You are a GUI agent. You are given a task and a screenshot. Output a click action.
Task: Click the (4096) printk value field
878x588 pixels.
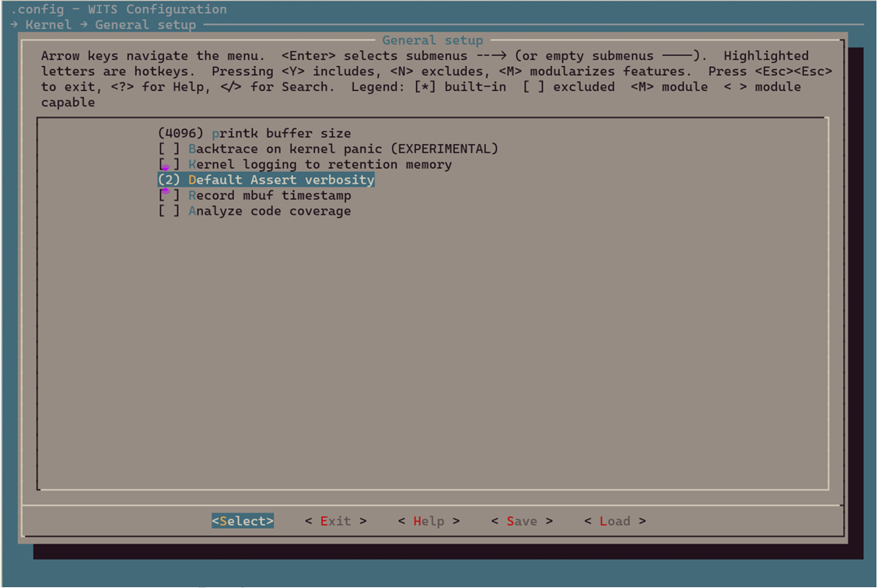pyautogui.click(x=180, y=133)
